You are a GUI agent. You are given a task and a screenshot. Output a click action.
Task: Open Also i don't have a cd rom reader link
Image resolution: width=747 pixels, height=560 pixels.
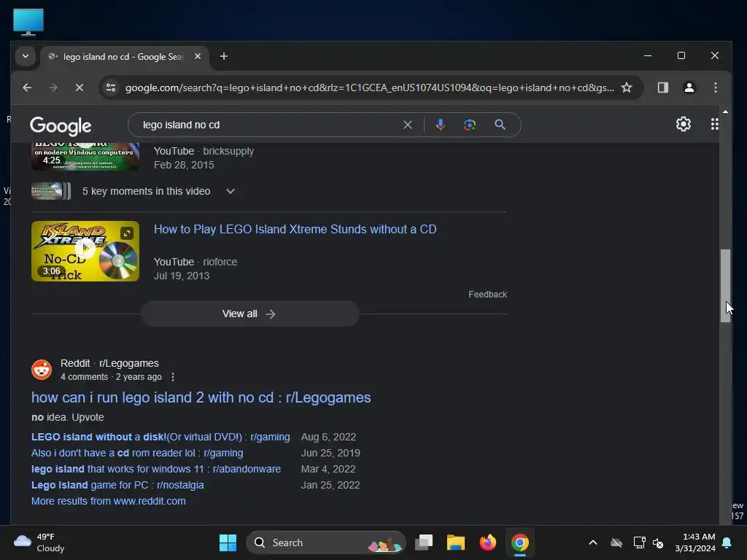[137, 453]
